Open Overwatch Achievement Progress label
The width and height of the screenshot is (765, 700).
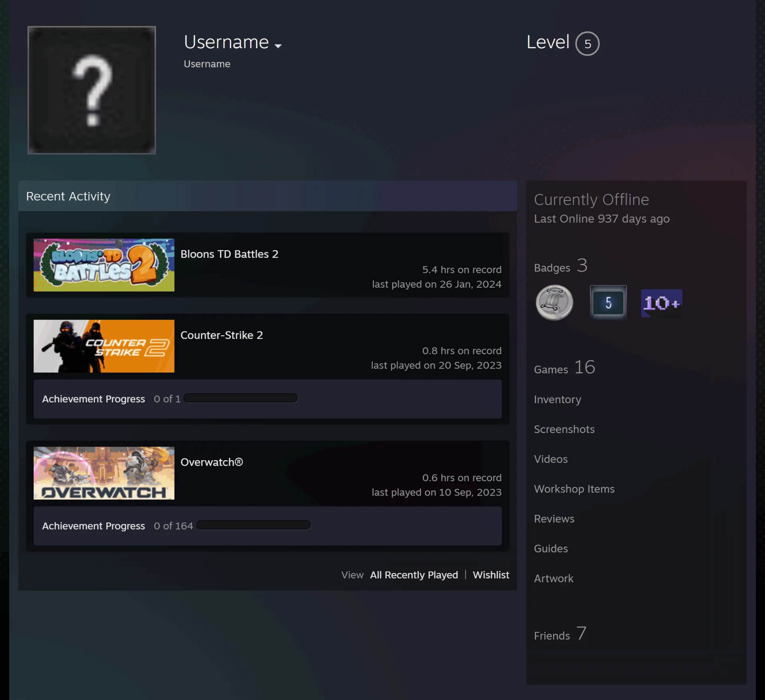[x=94, y=526]
